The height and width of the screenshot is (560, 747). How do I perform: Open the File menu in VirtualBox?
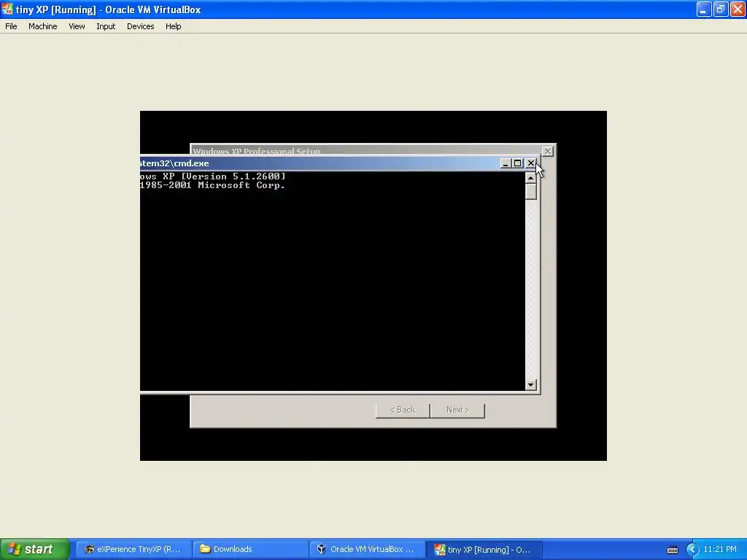(x=11, y=26)
